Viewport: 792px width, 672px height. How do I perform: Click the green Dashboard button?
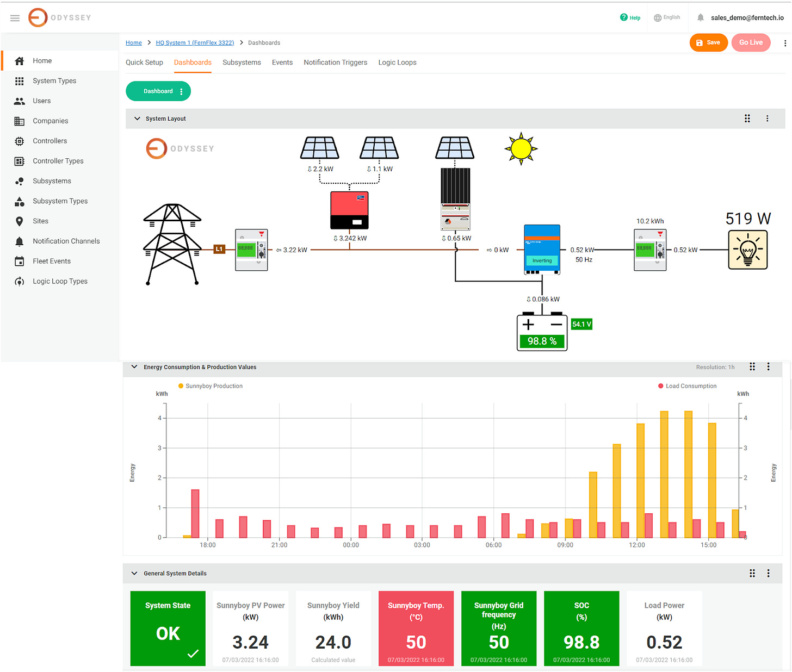pos(158,91)
